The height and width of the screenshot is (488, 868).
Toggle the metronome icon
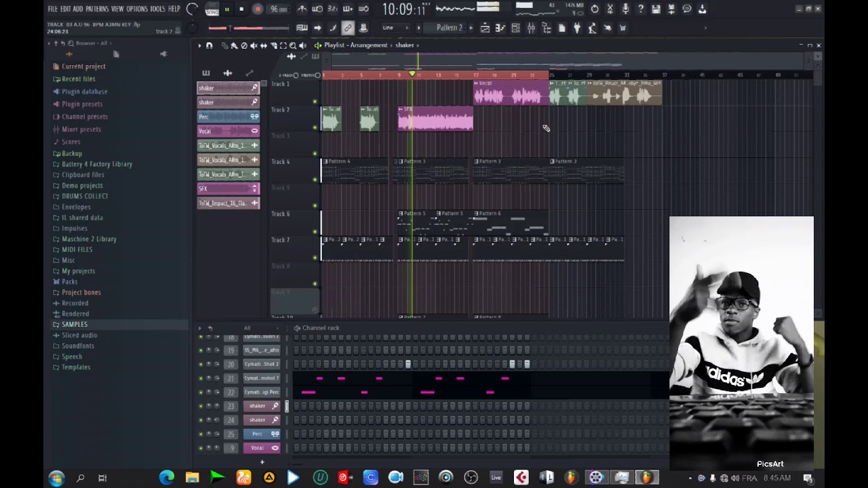tap(302, 9)
